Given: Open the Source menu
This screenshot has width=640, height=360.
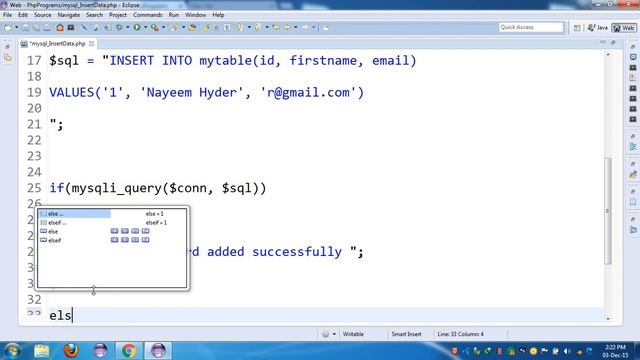Looking at the screenshot, I should pyautogui.click(x=42, y=15).
